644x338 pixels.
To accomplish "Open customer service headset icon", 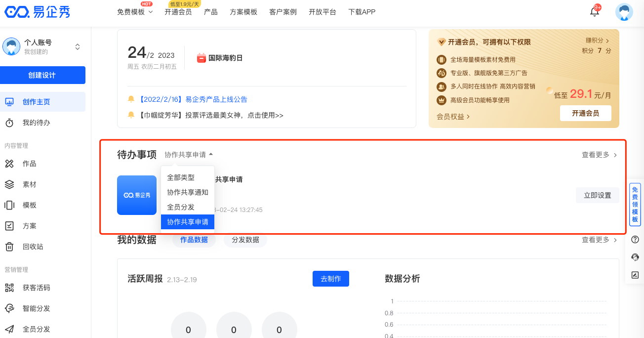I will click(x=635, y=257).
